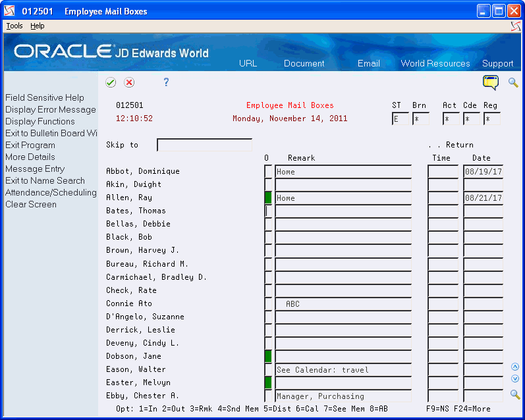
Task: Click Exit to Name Search link
Action: coord(45,180)
